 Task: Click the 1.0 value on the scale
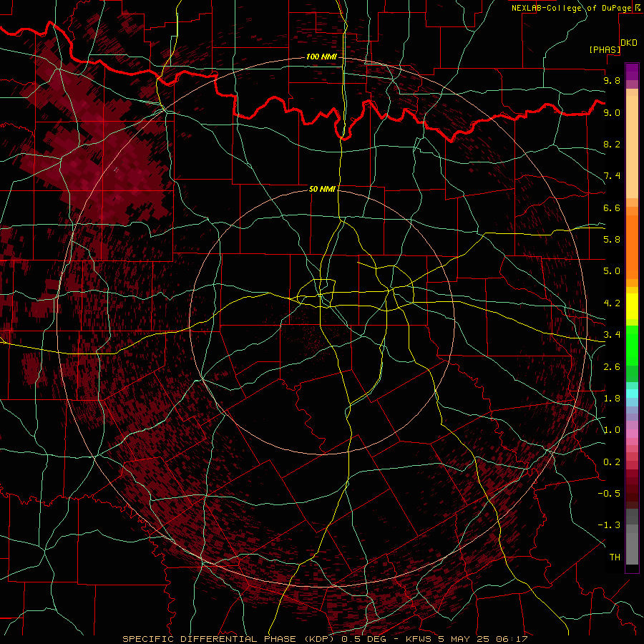[x=612, y=430]
